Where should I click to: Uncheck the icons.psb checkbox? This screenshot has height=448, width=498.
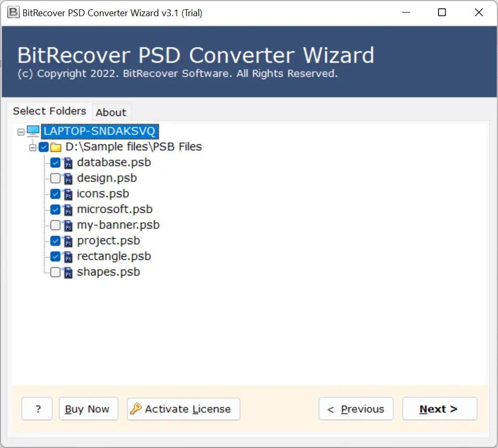click(x=55, y=194)
